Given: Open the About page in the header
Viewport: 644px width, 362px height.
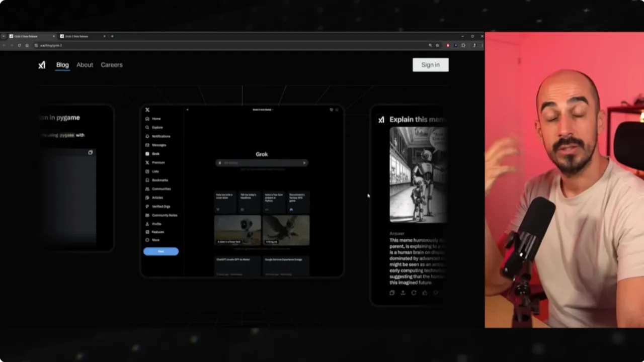Looking at the screenshot, I should [x=85, y=65].
